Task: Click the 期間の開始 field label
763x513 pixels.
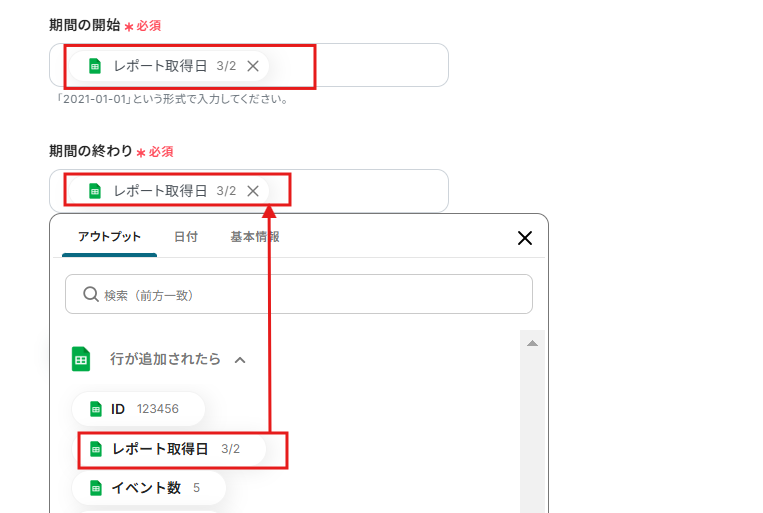Action: [x=85, y=25]
